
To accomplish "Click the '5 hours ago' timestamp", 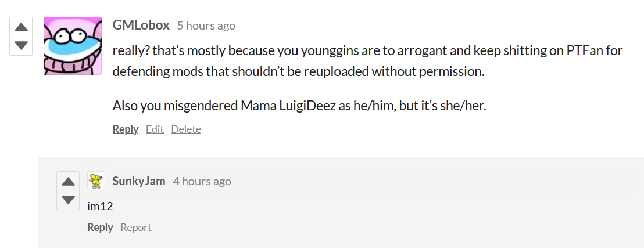I will [206, 26].
